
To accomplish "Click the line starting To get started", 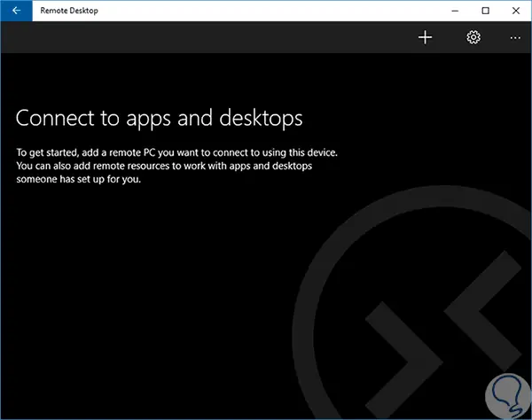I will pyautogui.click(x=176, y=153).
